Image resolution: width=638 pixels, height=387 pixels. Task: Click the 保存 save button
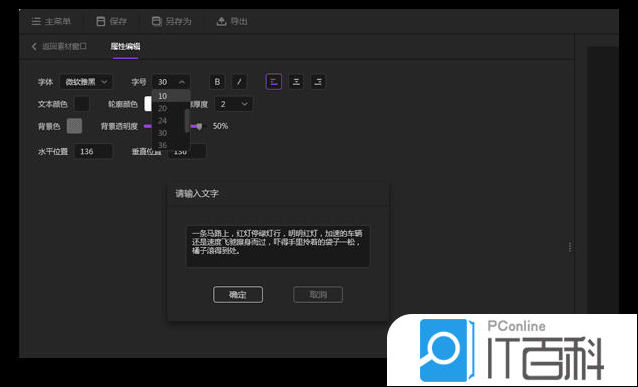click(111, 21)
